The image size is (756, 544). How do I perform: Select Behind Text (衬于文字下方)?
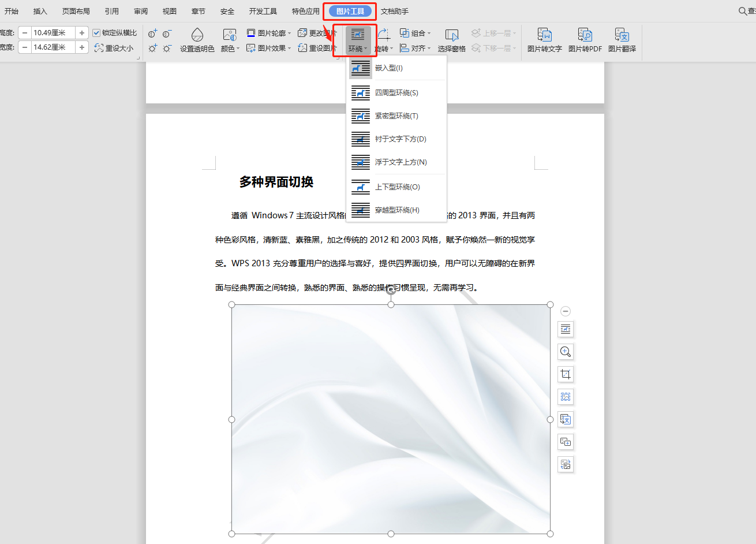(x=396, y=139)
